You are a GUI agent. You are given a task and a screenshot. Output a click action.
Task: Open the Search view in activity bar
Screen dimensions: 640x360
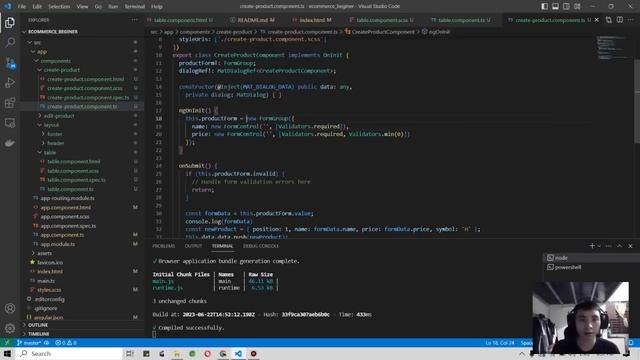[10, 42]
